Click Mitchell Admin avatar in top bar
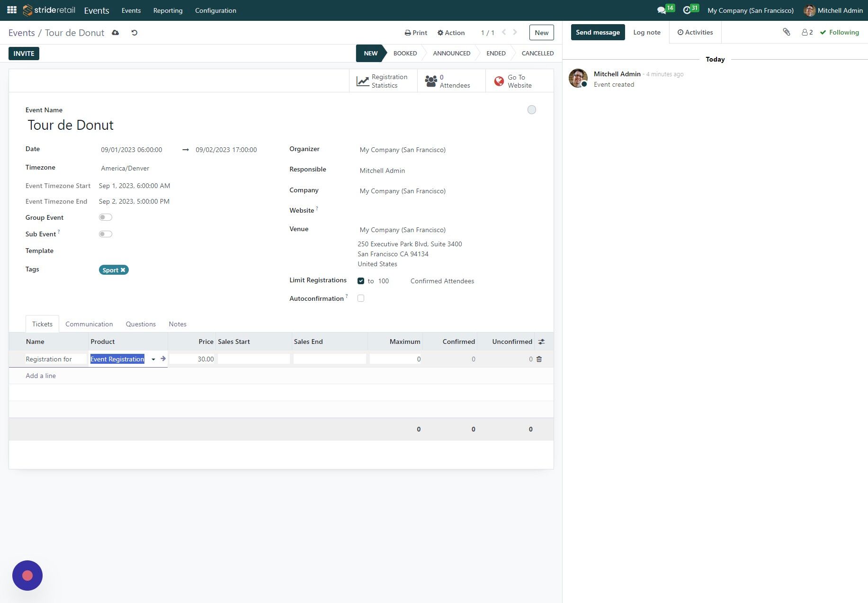This screenshot has height=603, width=868. (x=809, y=10)
